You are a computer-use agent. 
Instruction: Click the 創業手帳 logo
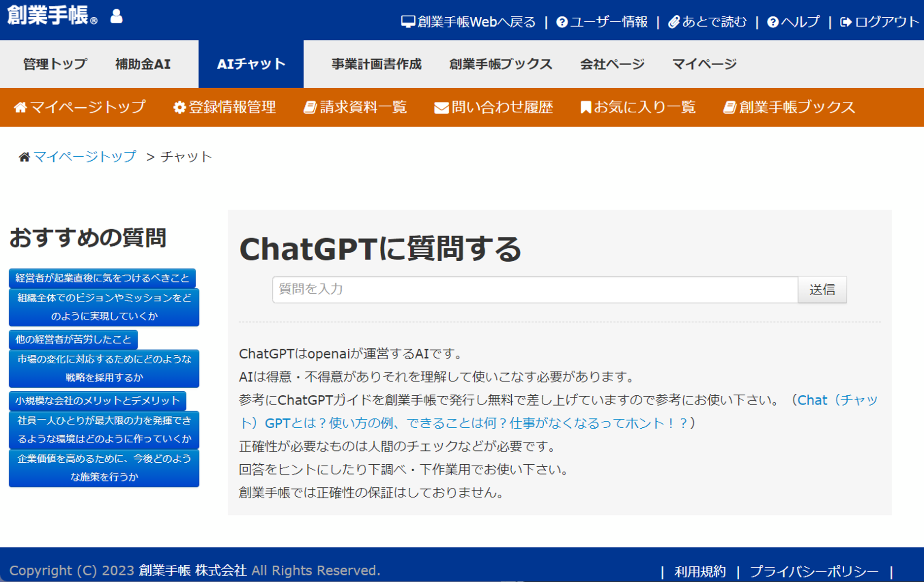[52, 15]
